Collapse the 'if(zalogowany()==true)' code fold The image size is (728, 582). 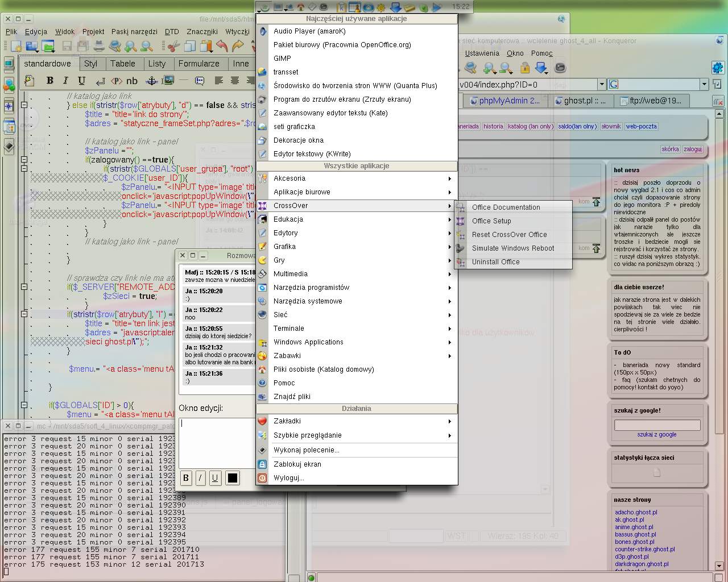[x=24, y=160]
